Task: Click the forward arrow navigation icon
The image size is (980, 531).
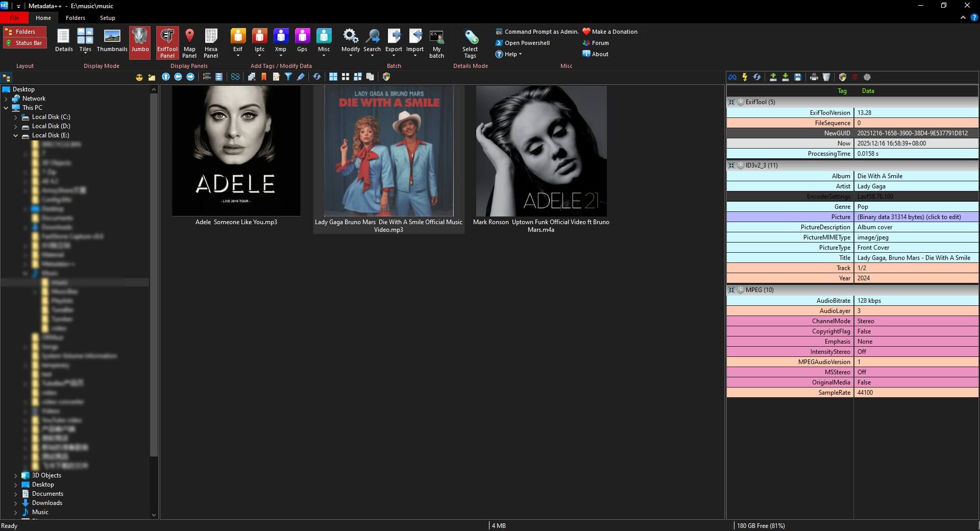Action: coord(190,77)
